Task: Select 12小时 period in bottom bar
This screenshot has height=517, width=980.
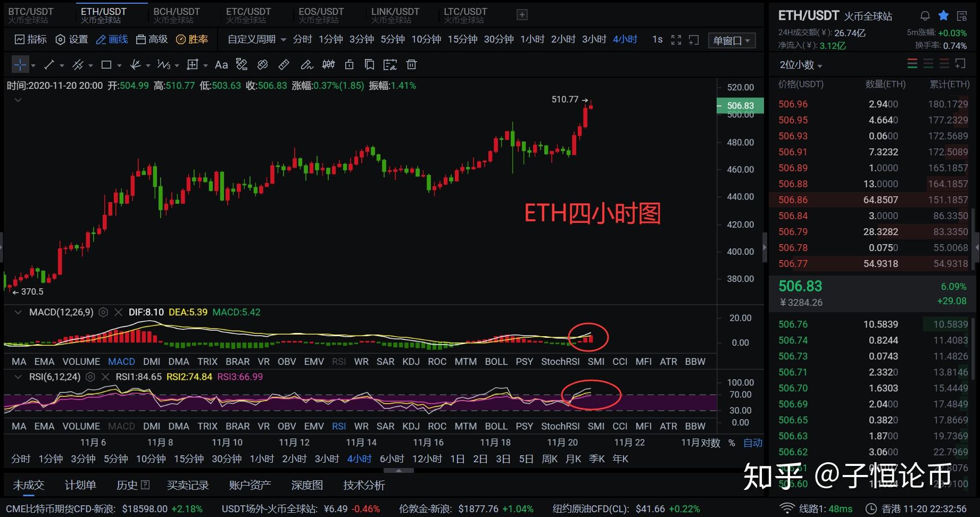Action: pyautogui.click(x=427, y=458)
